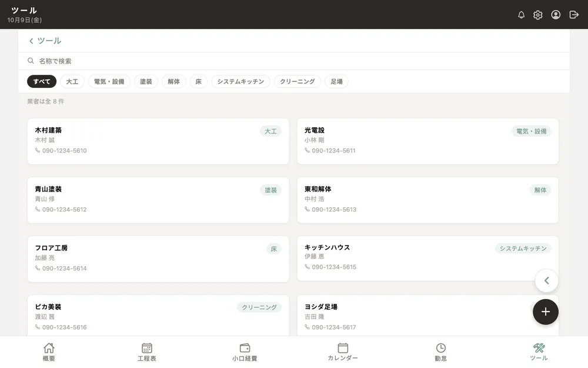Click contact name 小林 剛
This screenshot has height=368, width=588.
(x=314, y=140)
